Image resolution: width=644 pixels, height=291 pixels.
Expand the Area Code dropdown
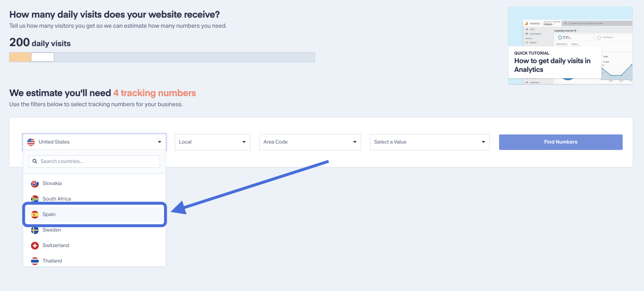[310, 142]
